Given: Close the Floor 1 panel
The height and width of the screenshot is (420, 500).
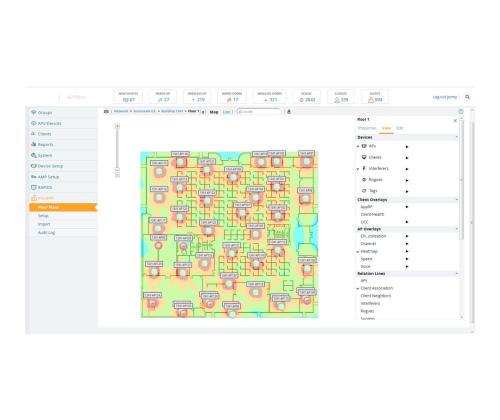Looking at the screenshot, I should pos(455,120).
